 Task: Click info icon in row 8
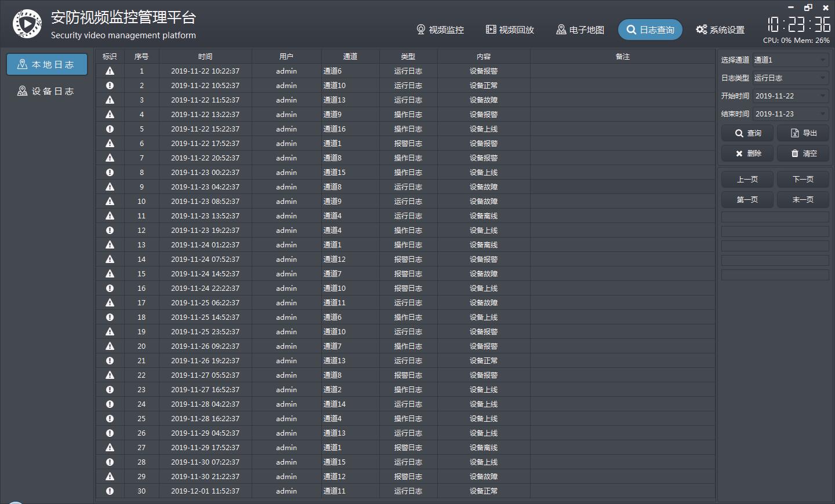(110, 172)
